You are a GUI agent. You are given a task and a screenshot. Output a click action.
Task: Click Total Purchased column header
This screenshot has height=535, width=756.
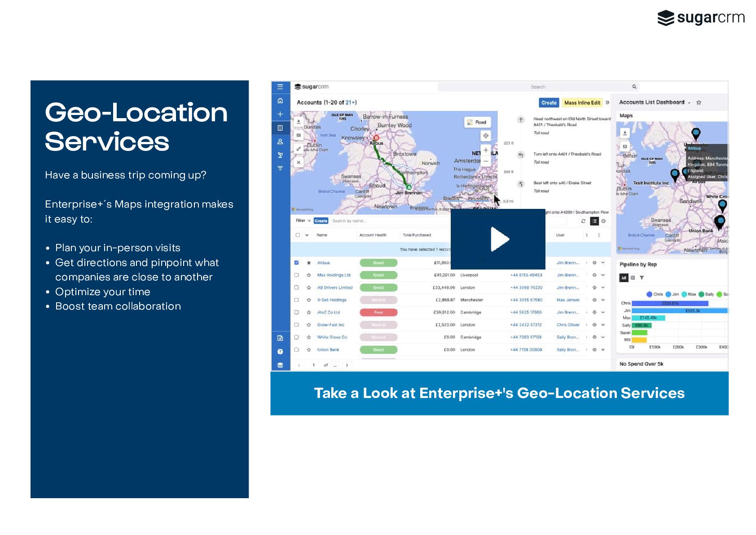(x=417, y=235)
